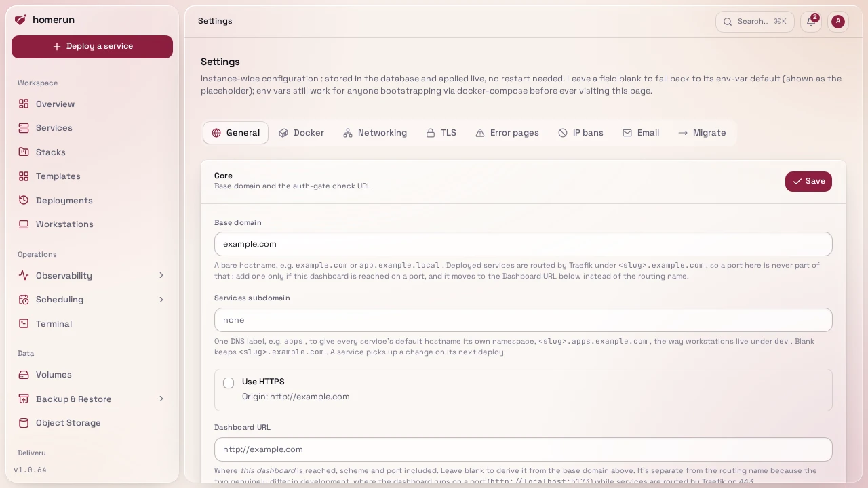The width and height of the screenshot is (868, 488).
Task: Click the Dashboard URL field
Action: [524, 449]
